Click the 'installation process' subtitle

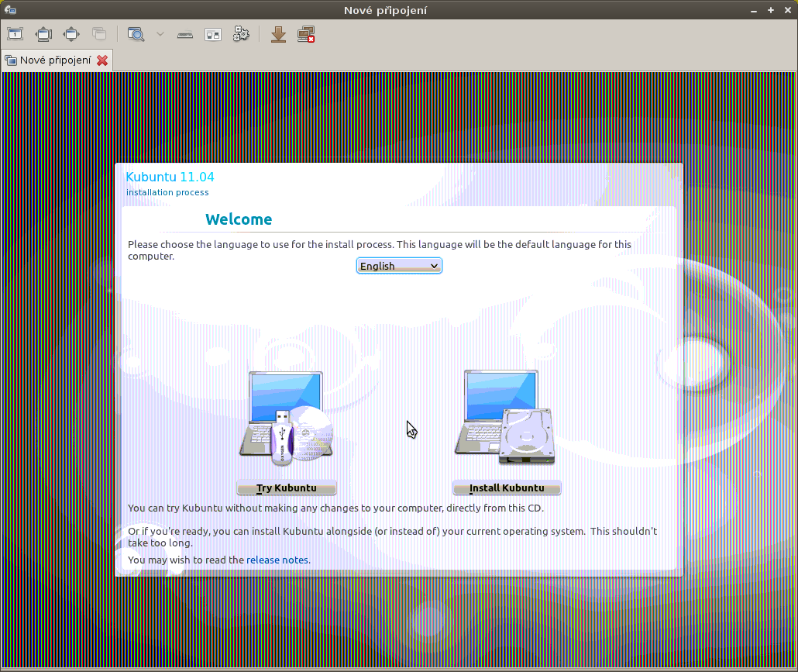coord(167,192)
